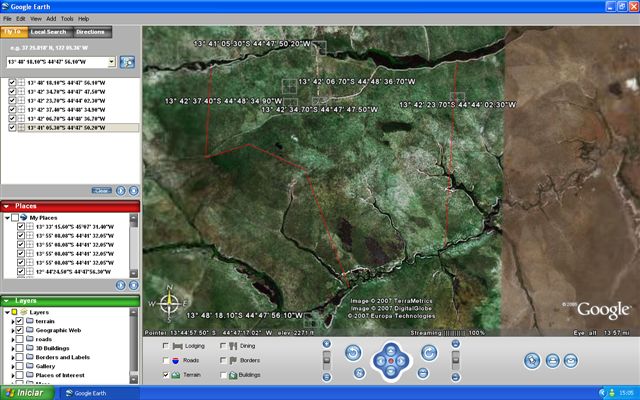Click the email button
The height and width of the screenshot is (400, 640).
coord(571,361)
